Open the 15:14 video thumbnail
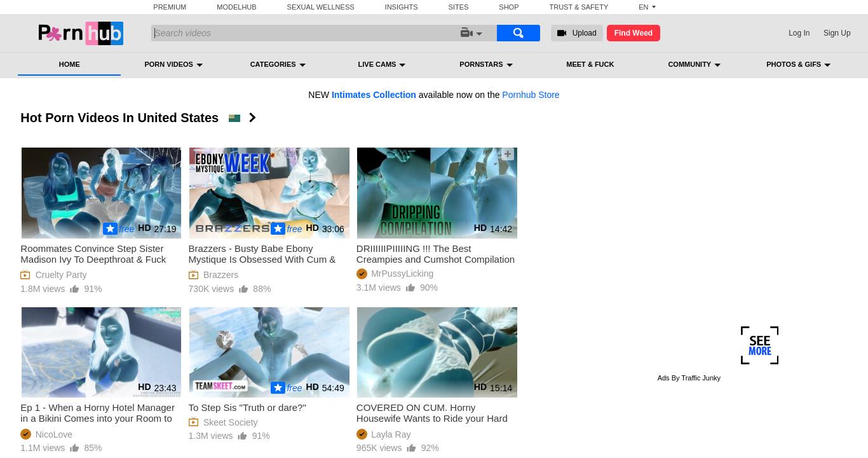Screen dimensions: 868x458 (x=437, y=352)
